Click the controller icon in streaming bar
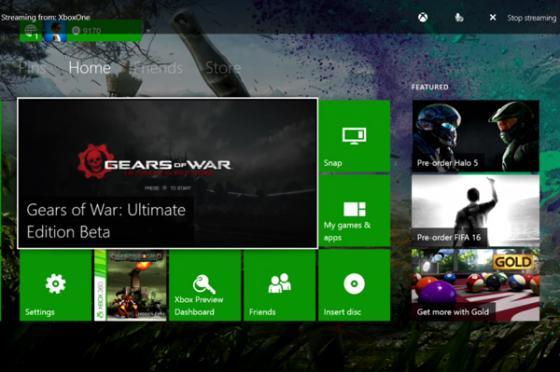Image resolution: width=560 pixels, height=372 pixels. tap(459, 17)
